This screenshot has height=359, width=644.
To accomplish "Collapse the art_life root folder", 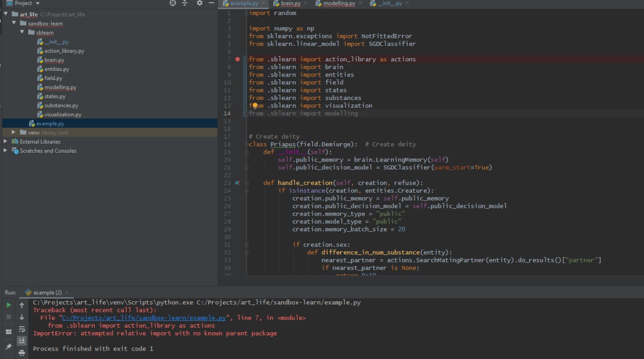I will point(6,14).
